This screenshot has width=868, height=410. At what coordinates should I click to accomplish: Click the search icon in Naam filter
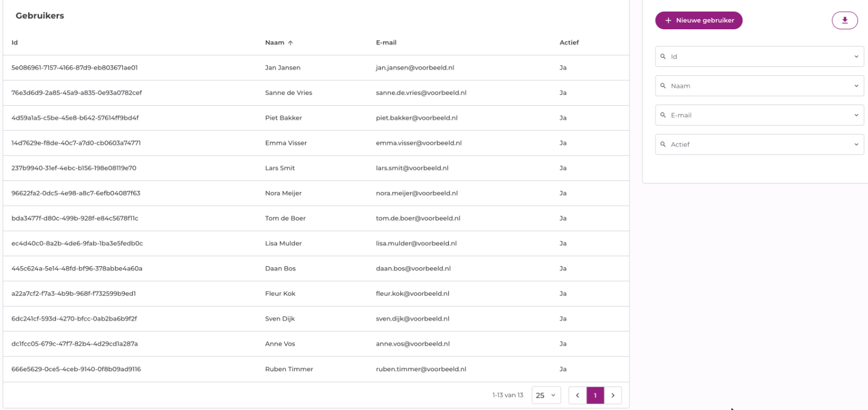(663, 85)
